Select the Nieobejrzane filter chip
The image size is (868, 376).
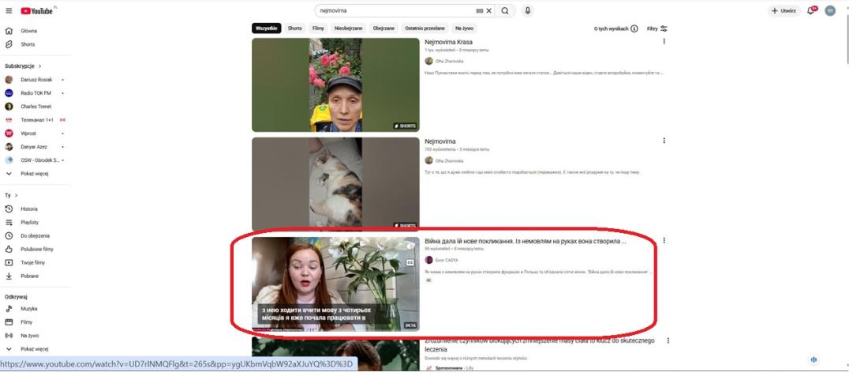348,28
